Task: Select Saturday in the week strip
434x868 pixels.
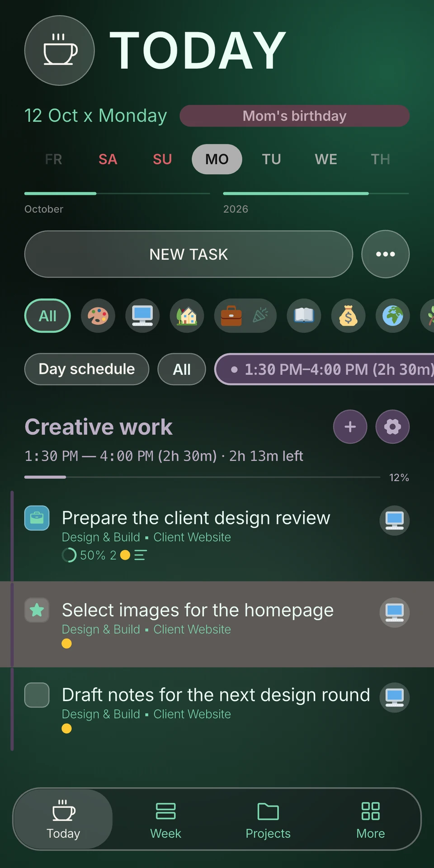Action: (x=108, y=159)
